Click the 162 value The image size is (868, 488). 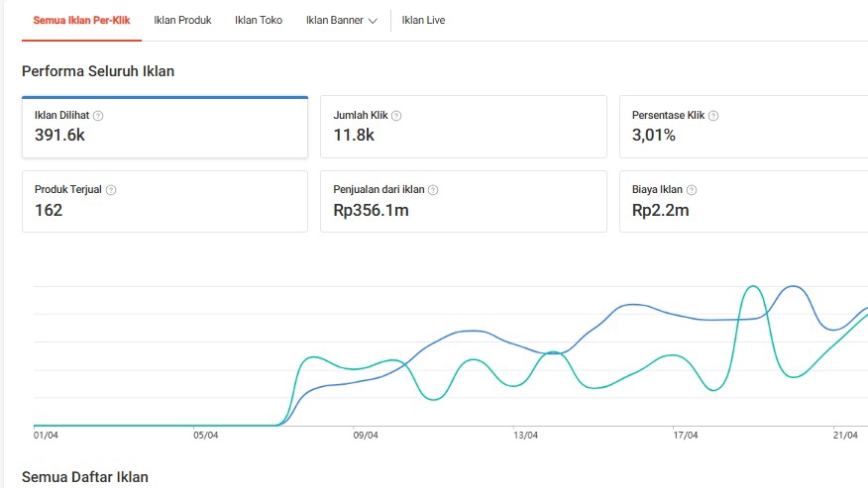(x=49, y=210)
